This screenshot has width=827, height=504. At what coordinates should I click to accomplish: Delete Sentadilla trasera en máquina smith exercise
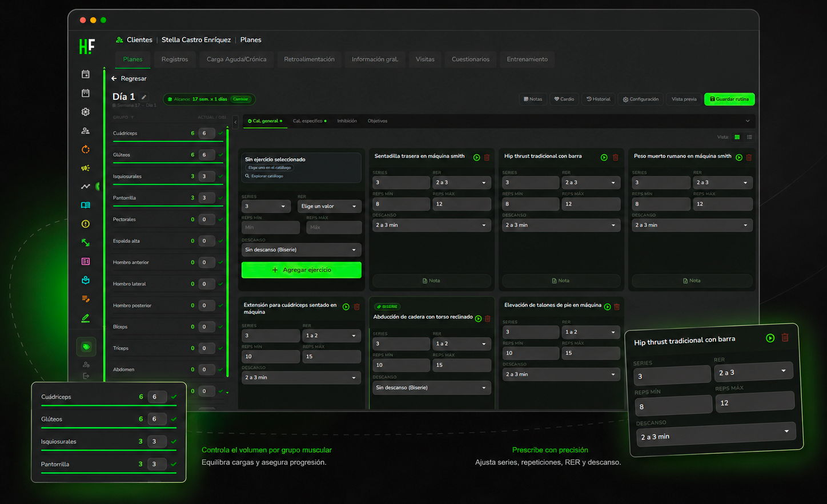[487, 158]
